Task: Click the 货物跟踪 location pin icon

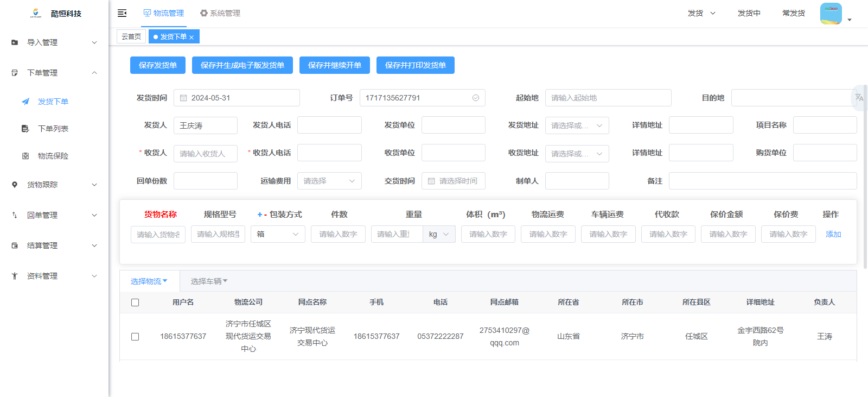Action: [15, 185]
